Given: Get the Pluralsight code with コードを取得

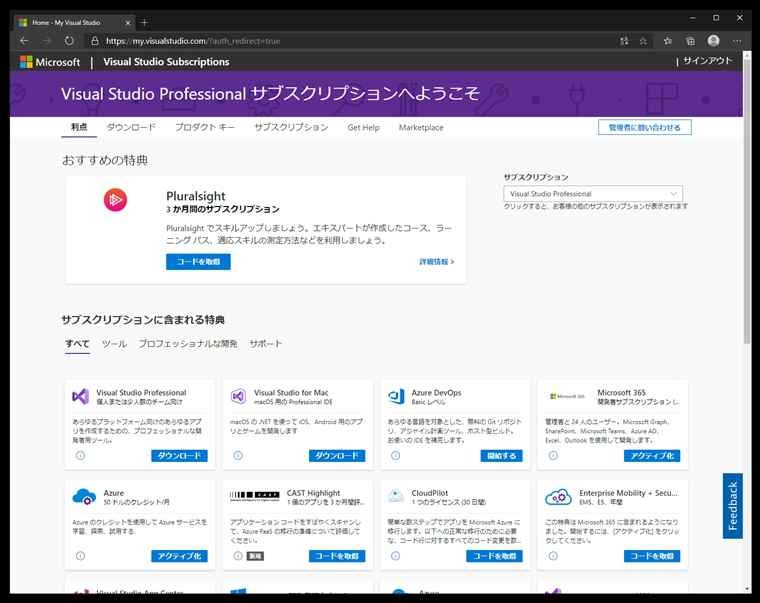Looking at the screenshot, I should [198, 262].
